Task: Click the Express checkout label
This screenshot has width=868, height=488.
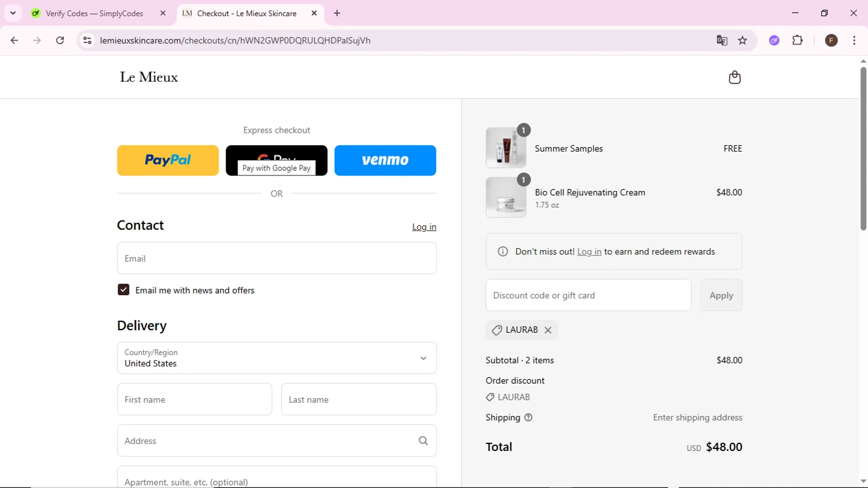Action: pos(277,130)
